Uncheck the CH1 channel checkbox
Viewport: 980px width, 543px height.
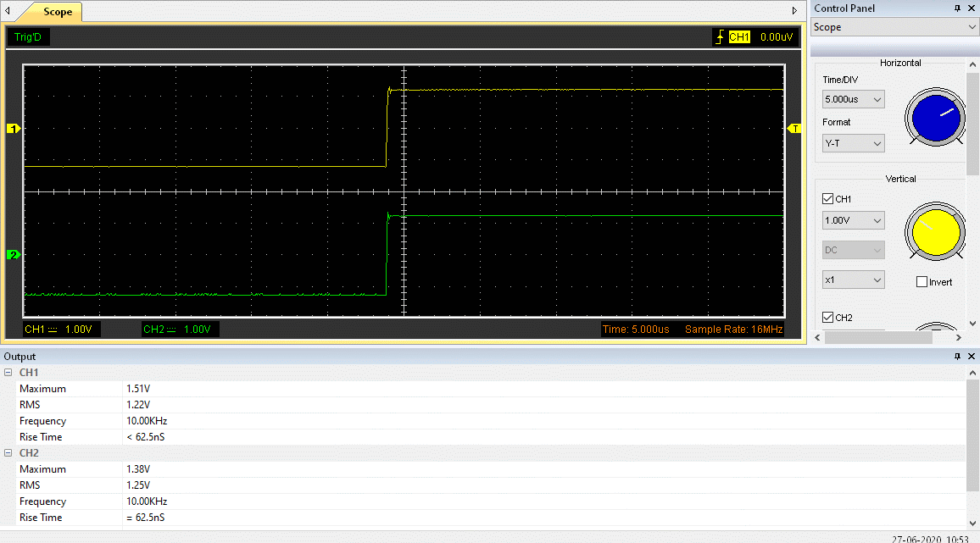(827, 199)
